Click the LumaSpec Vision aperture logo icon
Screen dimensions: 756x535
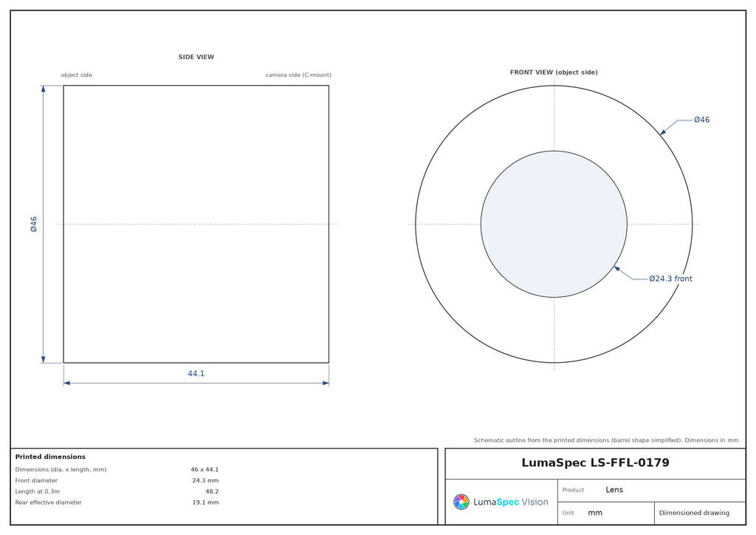pos(461,502)
